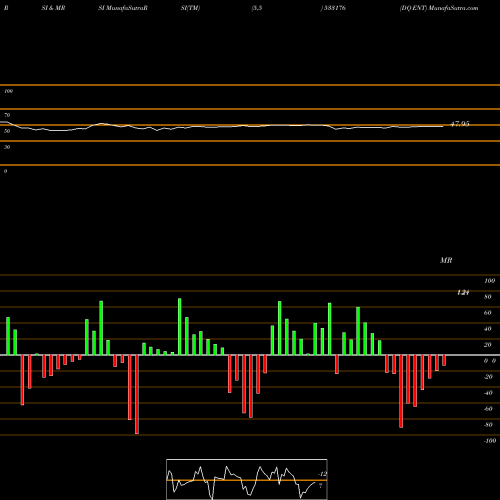This screenshot has width=500, height=500.
Task: Click the '-12' label in mini chart
Action: click(322, 474)
